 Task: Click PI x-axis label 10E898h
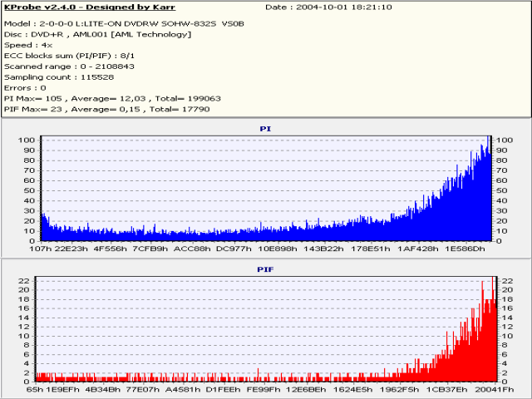point(278,249)
